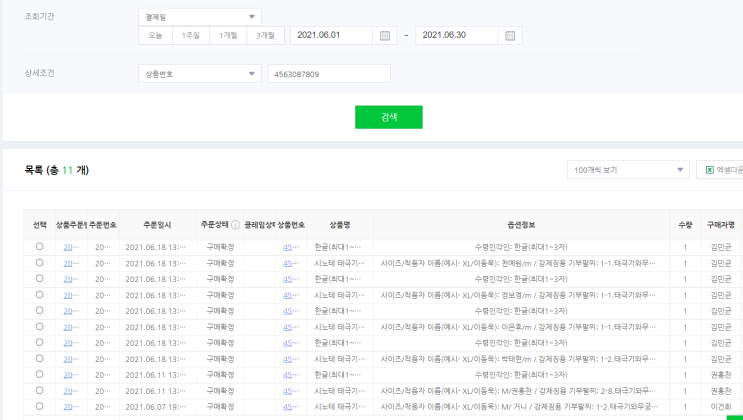Click the 옵션정보 column header
Viewport: 743px width, 420px height.
(521, 225)
